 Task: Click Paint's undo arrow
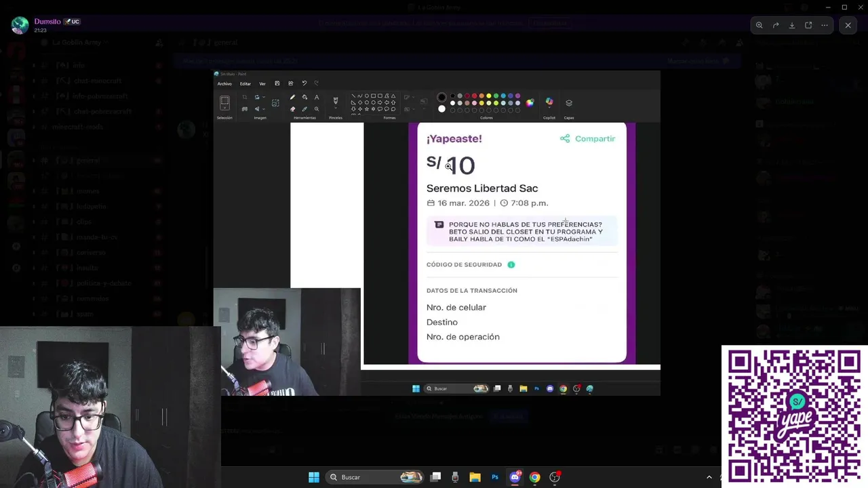click(x=304, y=83)
